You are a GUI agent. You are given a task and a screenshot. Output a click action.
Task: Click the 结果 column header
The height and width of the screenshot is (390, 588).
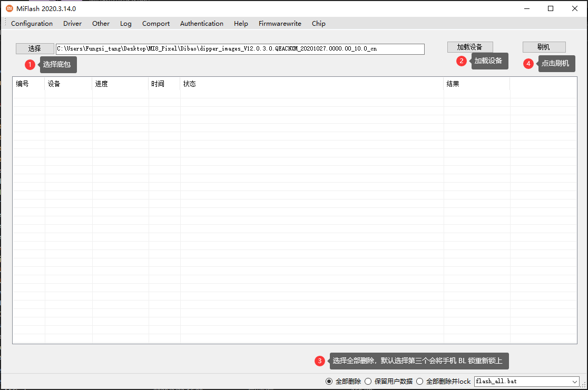click(477, 84)
